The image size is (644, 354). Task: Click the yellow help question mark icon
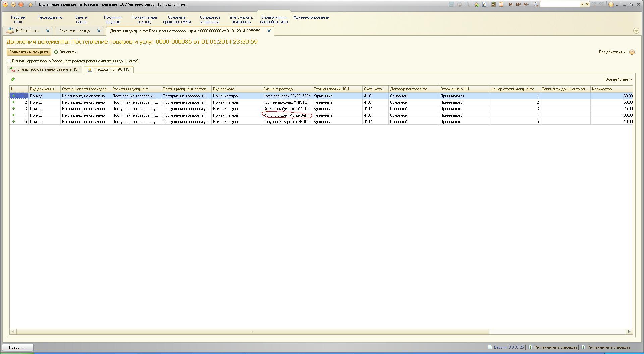coord(632,52)
